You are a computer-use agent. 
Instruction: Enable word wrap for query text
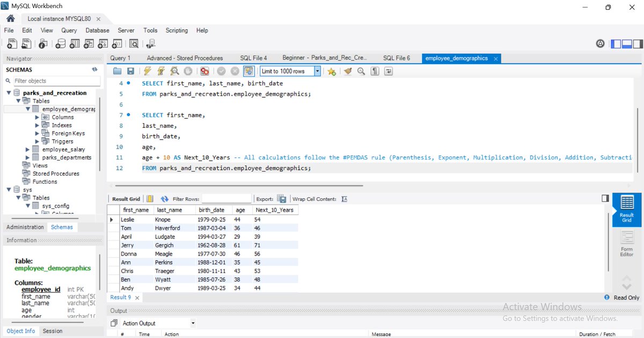point(389,70)
